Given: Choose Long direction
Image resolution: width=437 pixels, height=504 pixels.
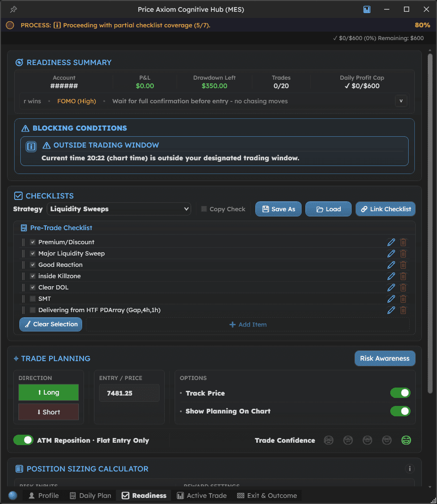Looking at the screenshot, I should pyautogui.click(x=49, y=392).
